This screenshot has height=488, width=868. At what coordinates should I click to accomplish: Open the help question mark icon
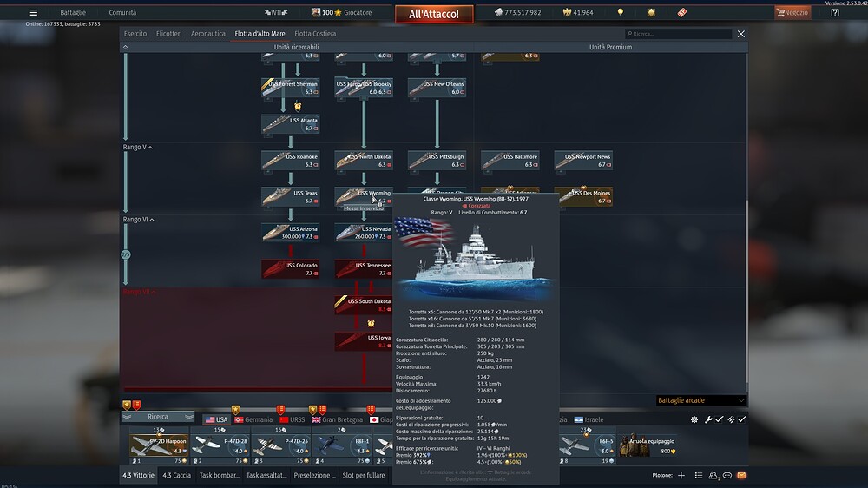click(834, 13)
